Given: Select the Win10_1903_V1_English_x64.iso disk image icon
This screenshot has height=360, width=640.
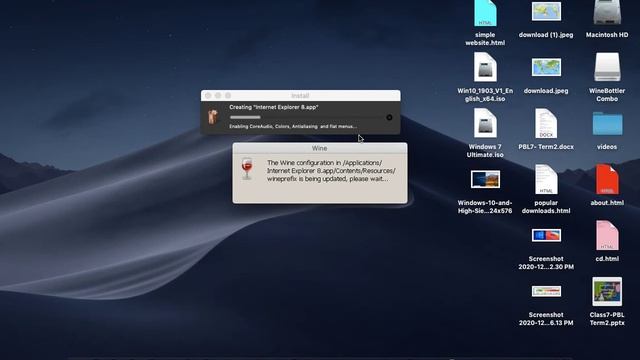Looking at the screenshot, I should 485,67.
